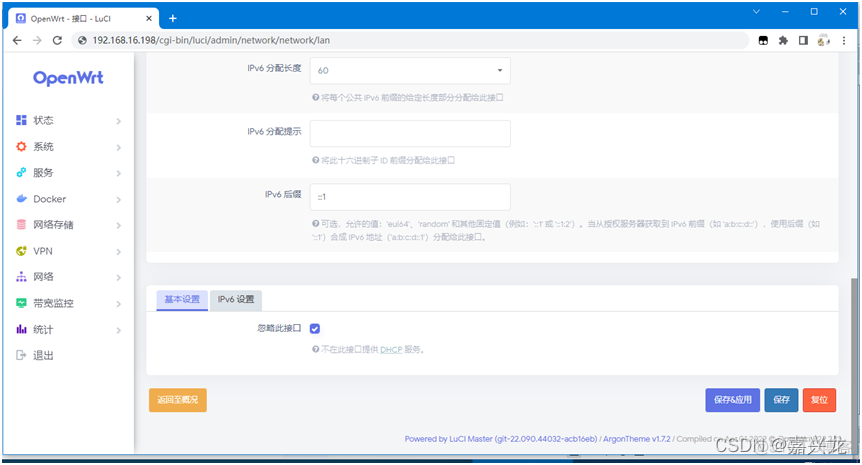Viewport: 862px width, 465px height.
Task: Go forward in browser history
Action: [x=37, y=40]
